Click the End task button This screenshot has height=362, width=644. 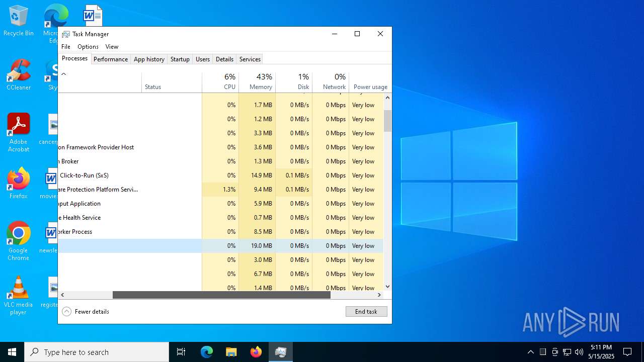point(366,312)
